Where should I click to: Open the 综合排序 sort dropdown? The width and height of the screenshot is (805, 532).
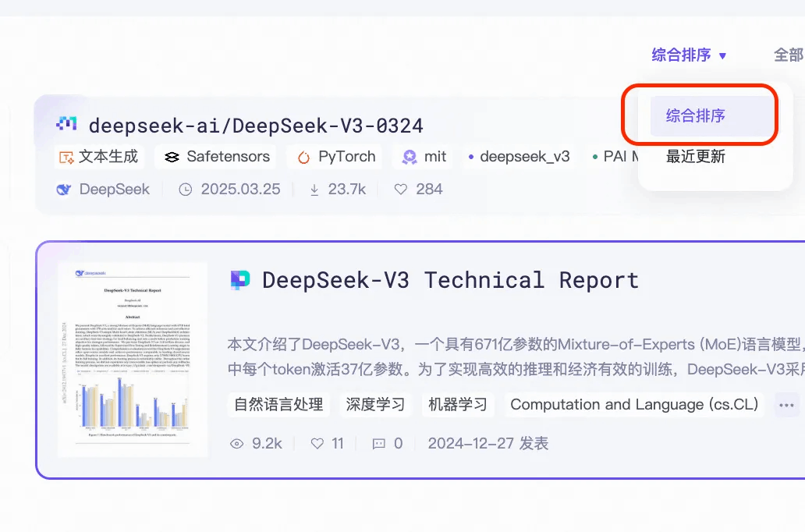689,55
